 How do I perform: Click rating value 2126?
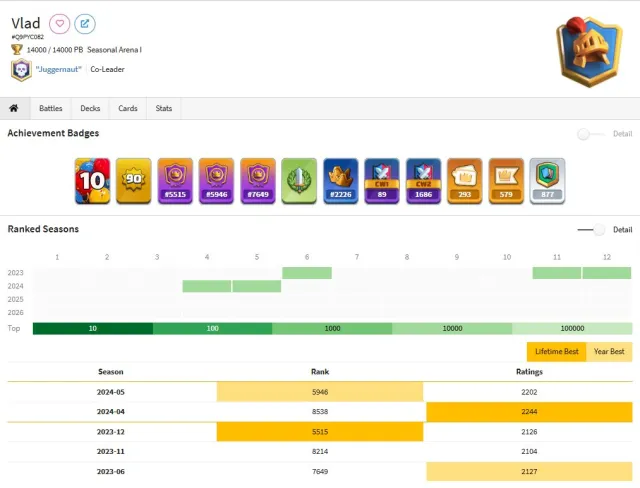click(529, 432)
